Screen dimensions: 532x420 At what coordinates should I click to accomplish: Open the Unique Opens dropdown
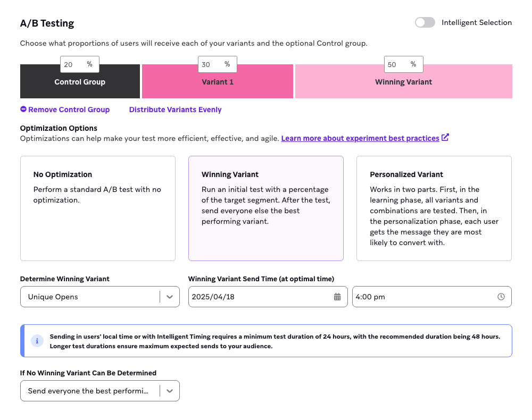click(99, 297)
